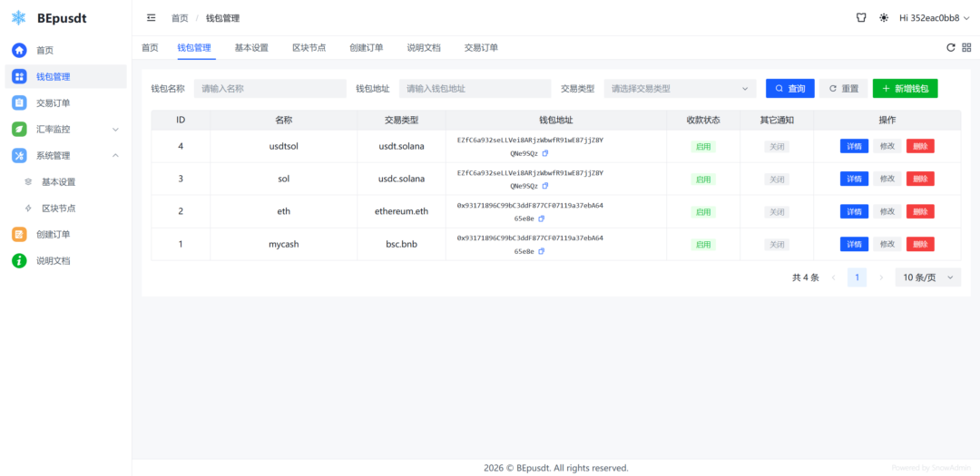Switch to the 区块节点 tab
The width and height of the screenshot is (980, 476).
309,47
